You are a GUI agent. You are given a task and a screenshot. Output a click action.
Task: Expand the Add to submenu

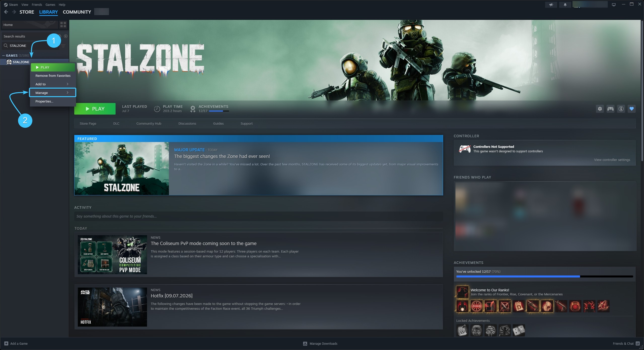53,84
